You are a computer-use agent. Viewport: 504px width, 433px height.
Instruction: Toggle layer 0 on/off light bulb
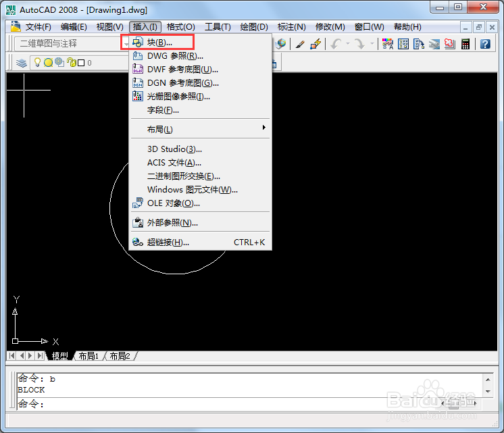pos(37,62)
